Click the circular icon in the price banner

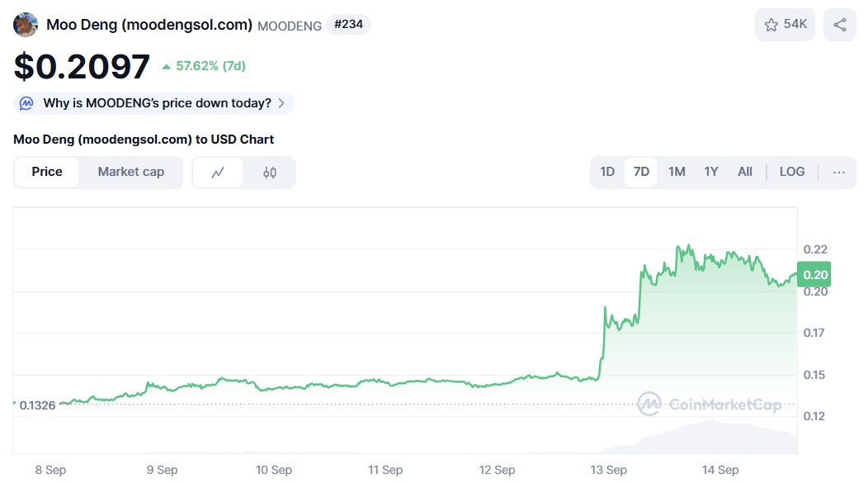[x=26, y=103]
